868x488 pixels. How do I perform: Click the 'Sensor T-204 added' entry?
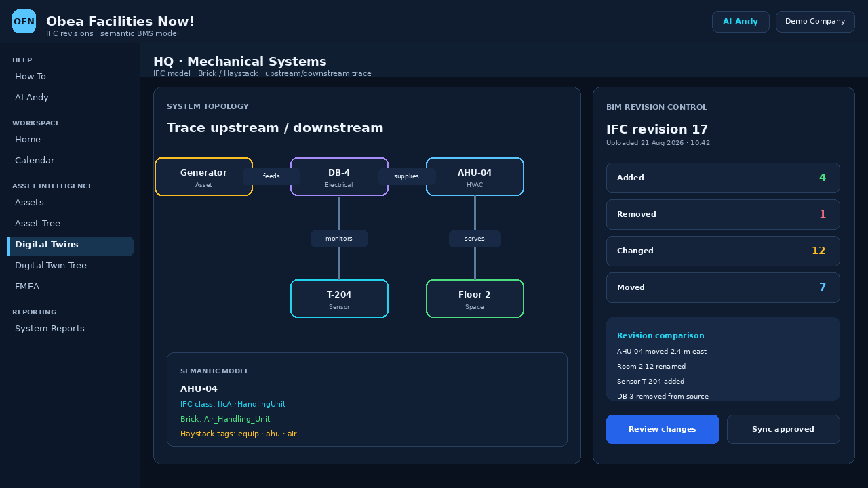click(651, 382)
